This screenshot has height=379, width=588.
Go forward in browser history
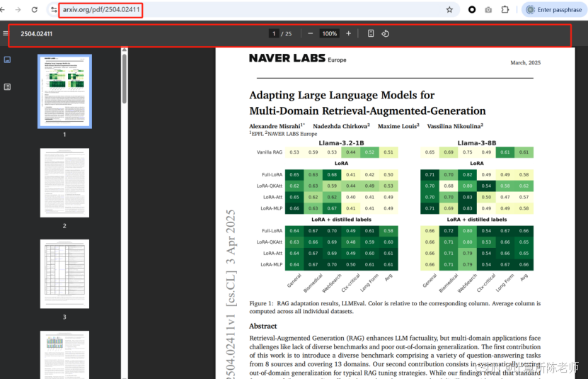point(18,10)
